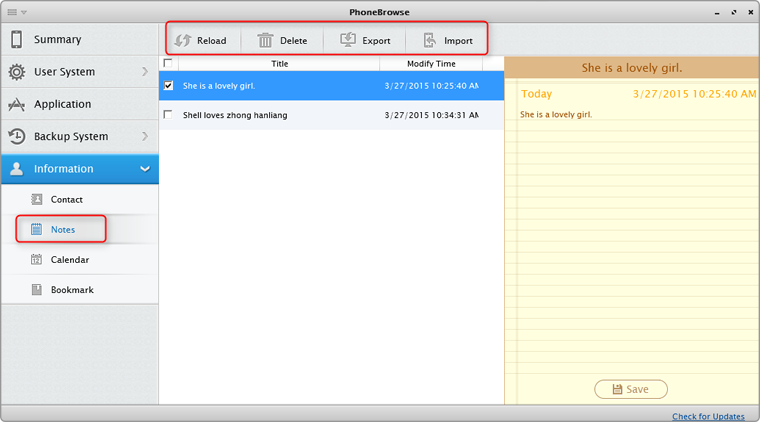Image resolution: width=760 pixels, height=422 pixels.
Task: Click the Import icon in toolbar
Action: (x=430, y=40)
